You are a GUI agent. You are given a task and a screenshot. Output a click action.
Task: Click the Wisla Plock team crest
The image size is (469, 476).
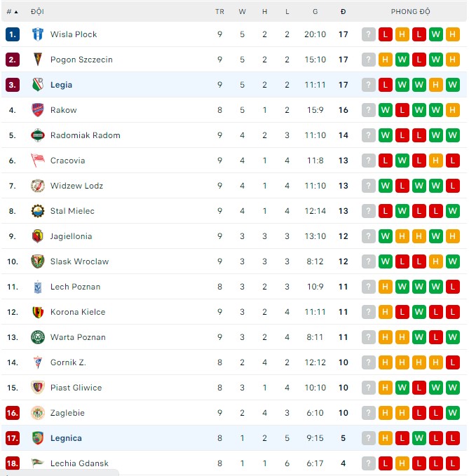(x=38, y=34)
